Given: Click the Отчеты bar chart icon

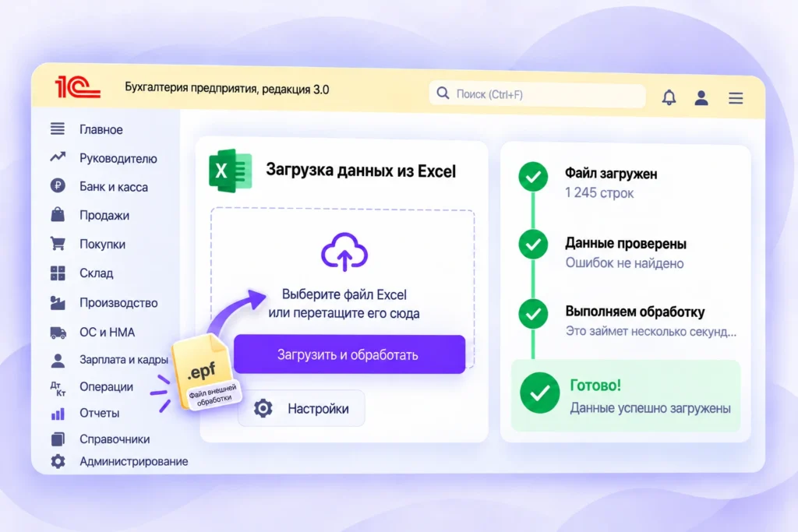Looking at the screenshot, I should (58, 414).
